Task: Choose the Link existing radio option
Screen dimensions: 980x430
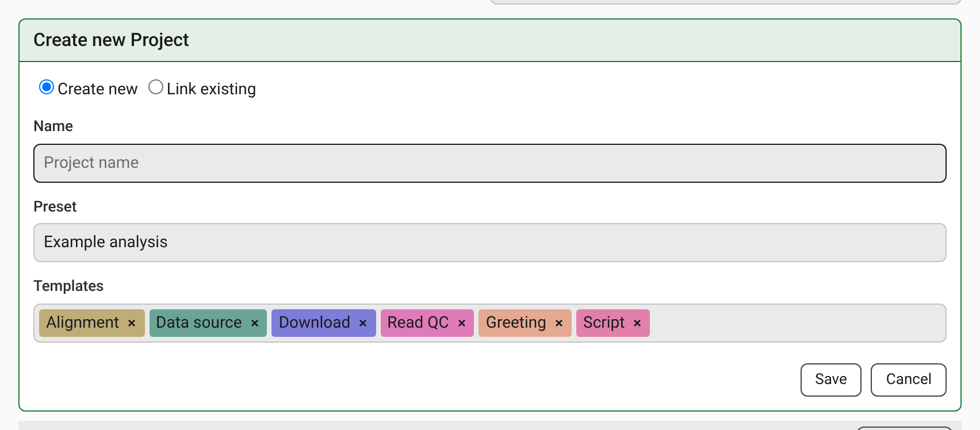Action: coord(156,87)
